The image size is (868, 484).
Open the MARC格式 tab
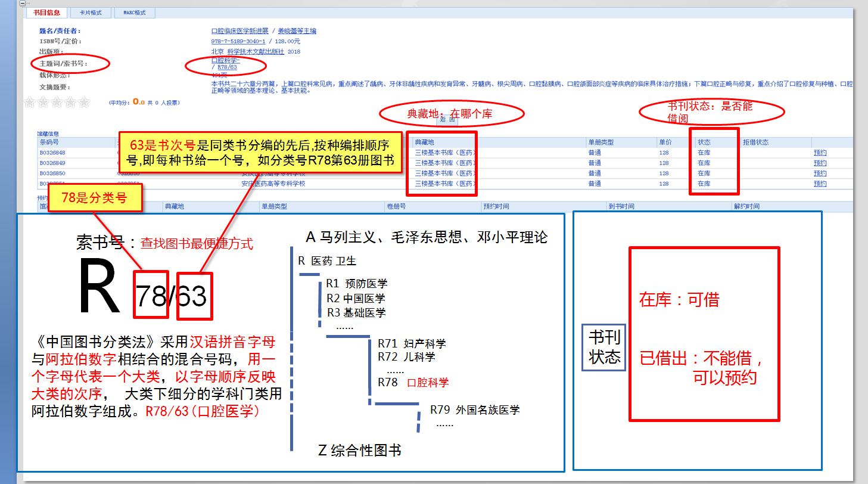pos(135,13)
